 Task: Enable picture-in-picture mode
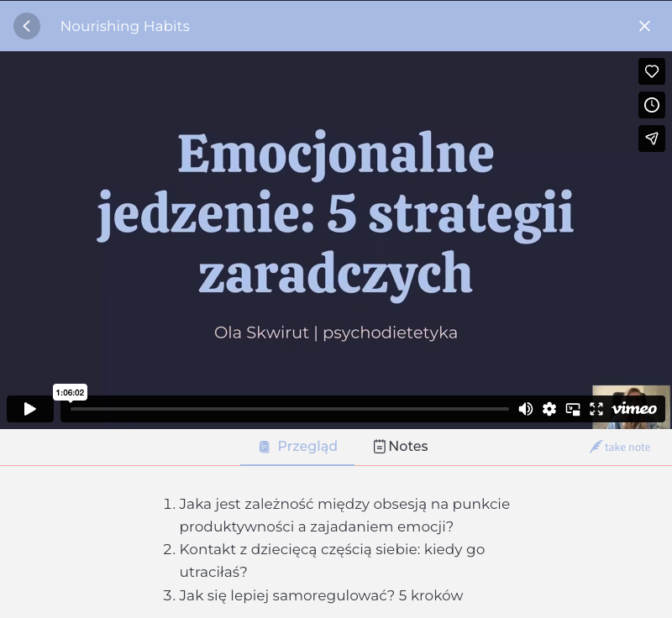tap(573, 409)
